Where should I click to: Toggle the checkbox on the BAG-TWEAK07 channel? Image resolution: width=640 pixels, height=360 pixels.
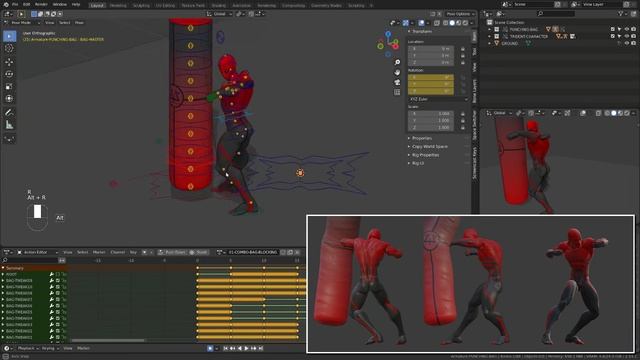(x=58, y=299)
